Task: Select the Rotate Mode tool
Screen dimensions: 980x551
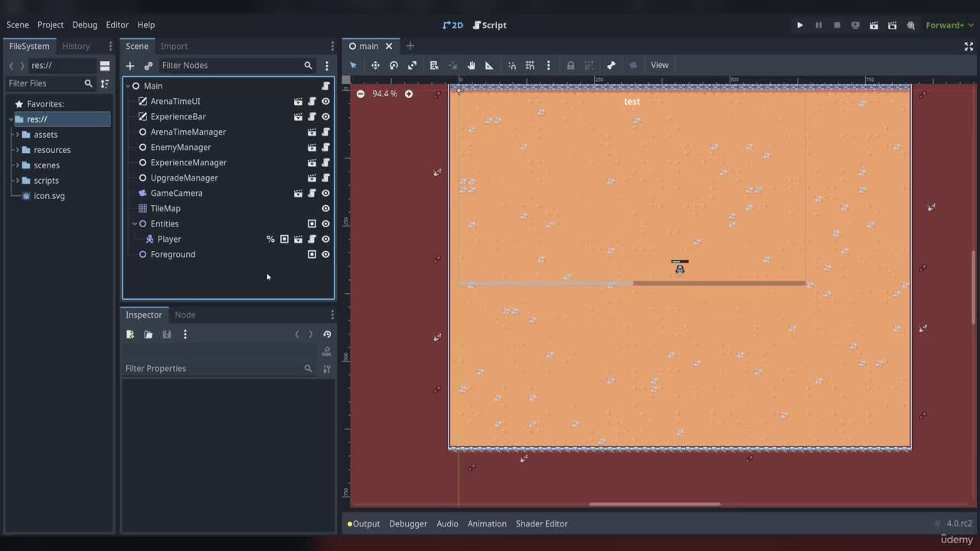Action: [x=394, y=65]
